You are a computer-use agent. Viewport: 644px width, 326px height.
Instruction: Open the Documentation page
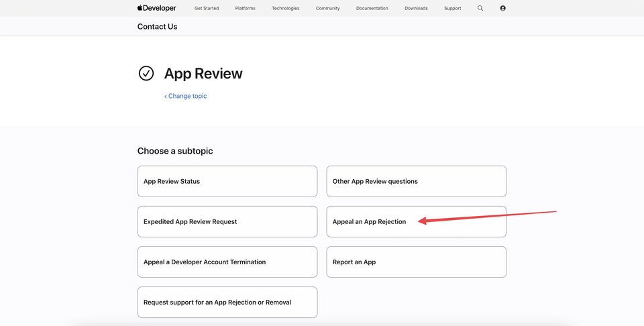pos(372,8)
